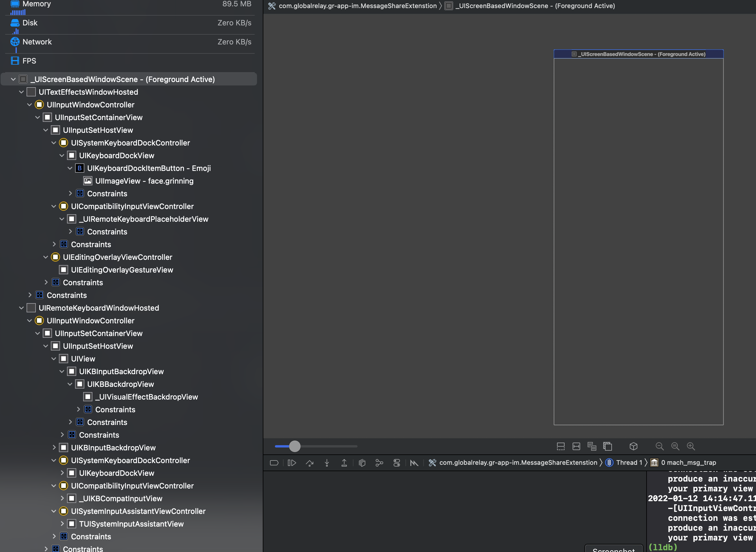Click the Step Over debugger icon
This screenshot has width=756, height=552.
(310, 463)
